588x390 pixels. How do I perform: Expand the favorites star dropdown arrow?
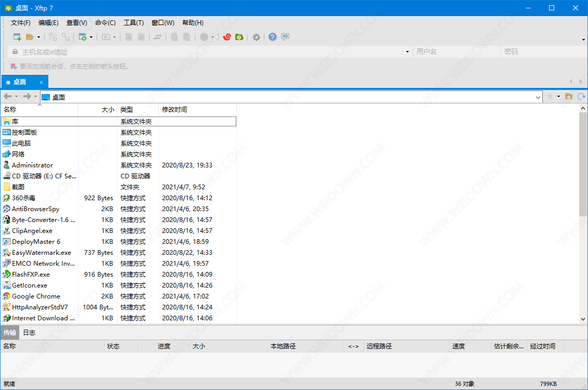click(x=558, y=97)
